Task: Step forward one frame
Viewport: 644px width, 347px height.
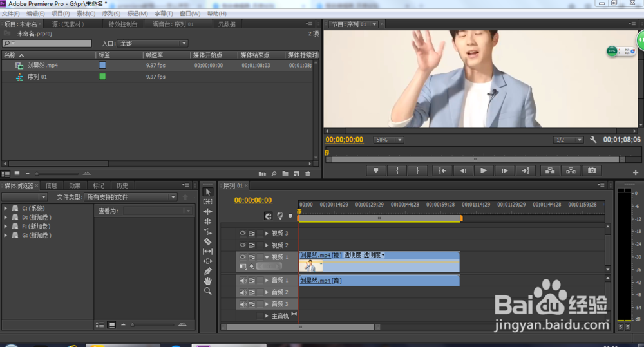Action: [504, 171]
